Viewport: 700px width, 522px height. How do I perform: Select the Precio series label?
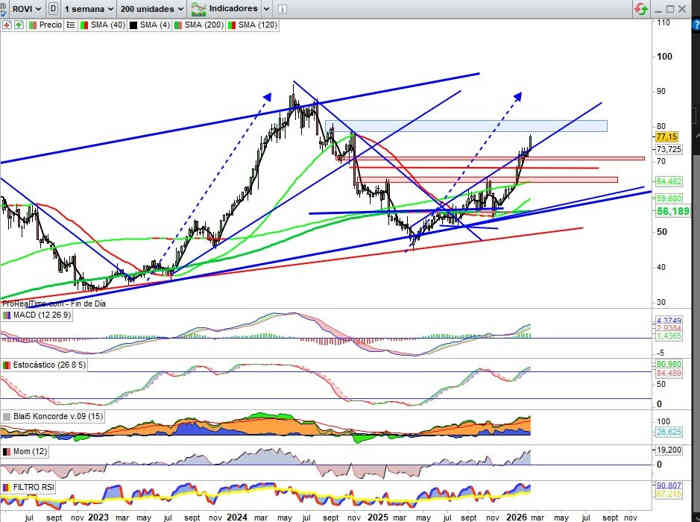[50, 23]
